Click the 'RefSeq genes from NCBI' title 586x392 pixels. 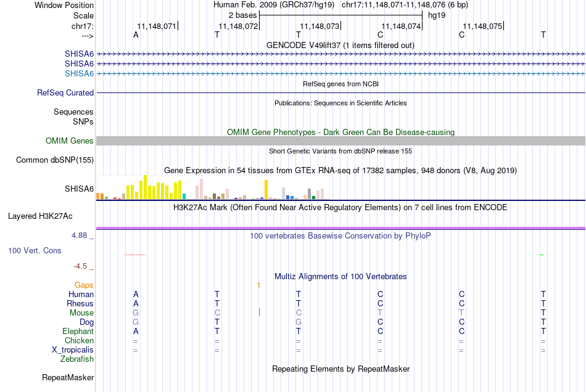click(x=340, y=84)
